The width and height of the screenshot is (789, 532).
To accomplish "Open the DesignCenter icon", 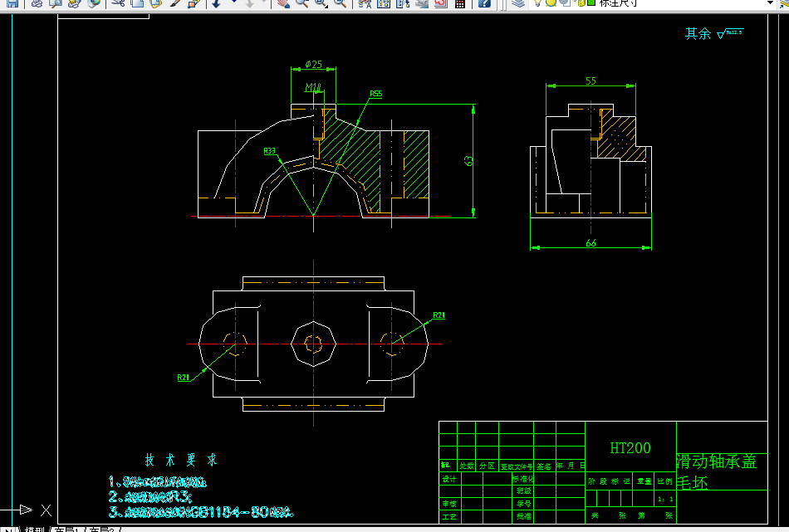I will 384,3.
